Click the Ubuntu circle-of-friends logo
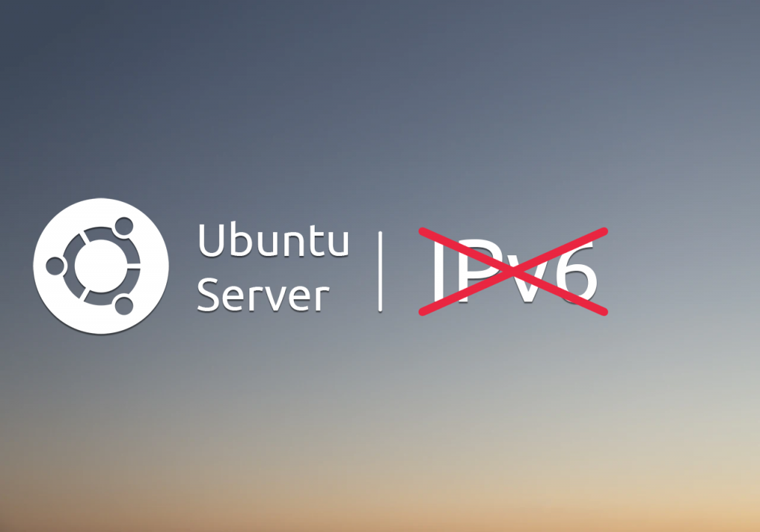The image size is (760, 532). coord(101,266)
